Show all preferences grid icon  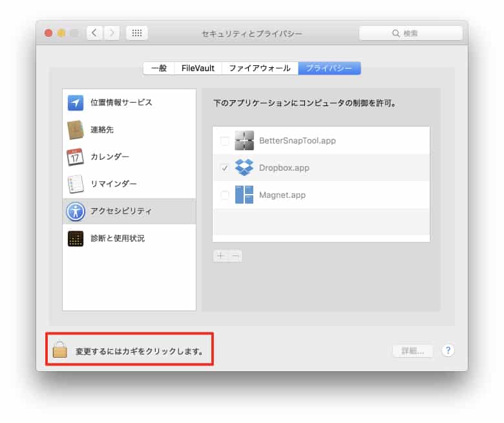pos(137,33)
